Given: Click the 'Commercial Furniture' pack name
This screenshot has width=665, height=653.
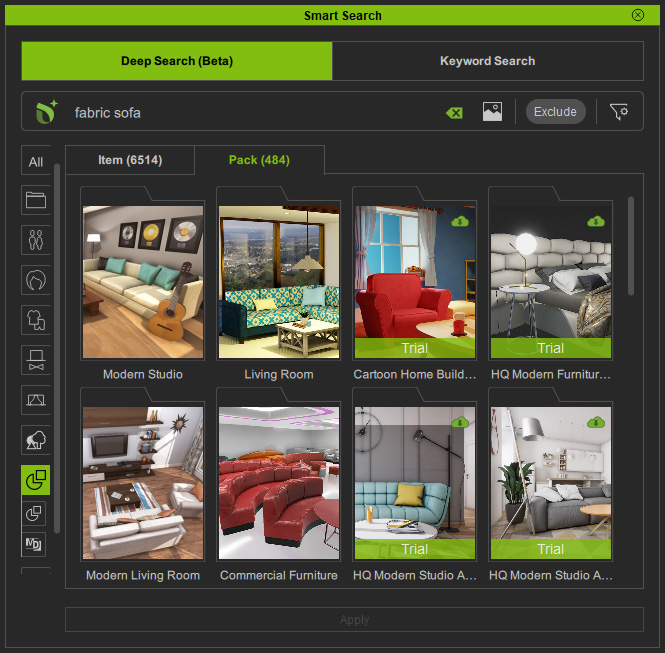Looking at the screenshot, I should pyautogui.click(x=279, y=575).
